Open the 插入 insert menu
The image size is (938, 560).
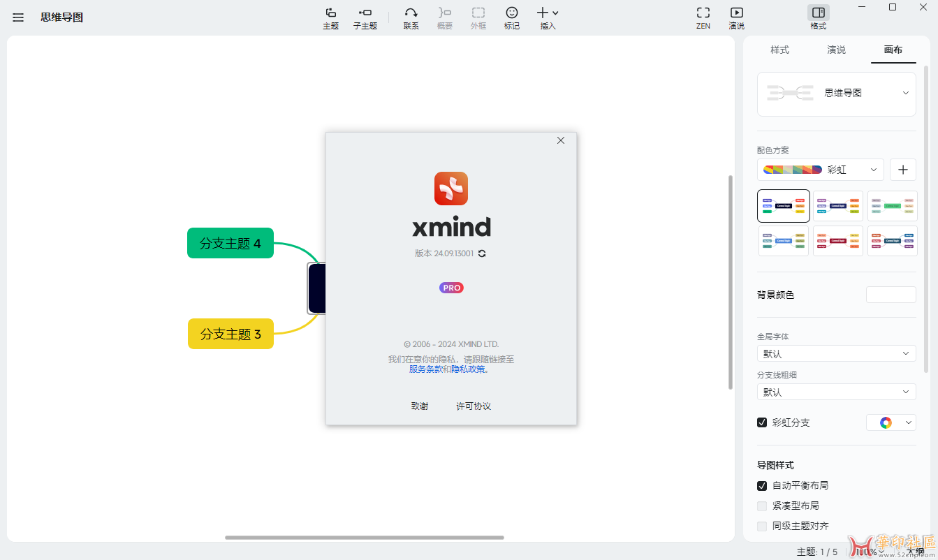tap(547, 17)
